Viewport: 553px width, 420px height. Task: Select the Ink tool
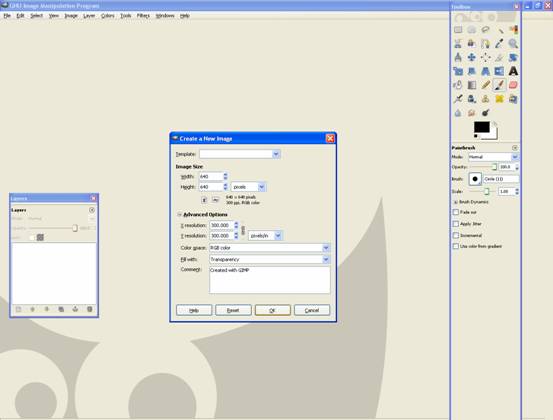point(472,99)
